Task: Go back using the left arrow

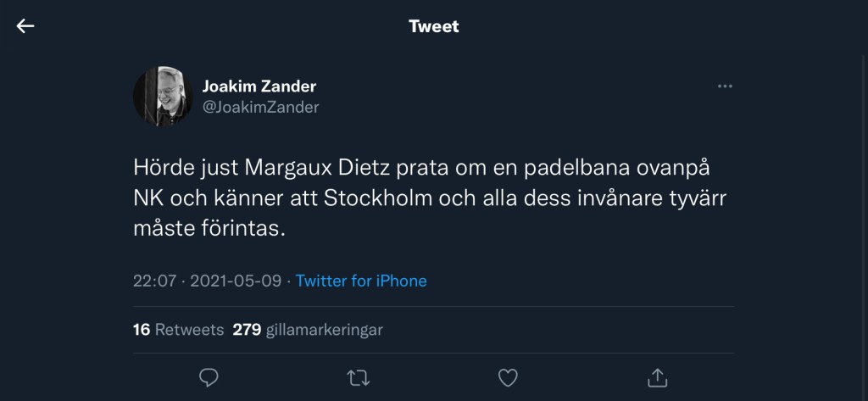Action: pos(25,26)
